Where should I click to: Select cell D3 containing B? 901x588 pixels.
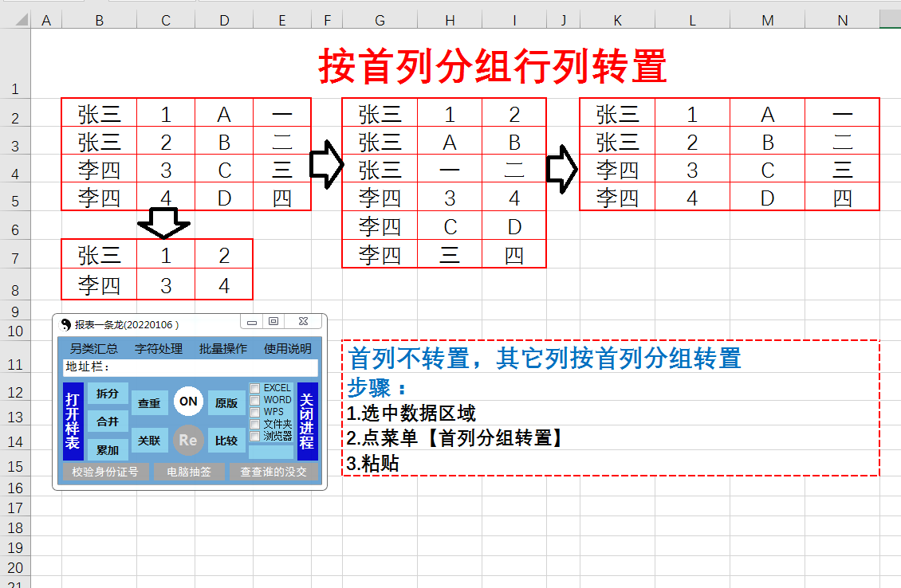point(224,142)
